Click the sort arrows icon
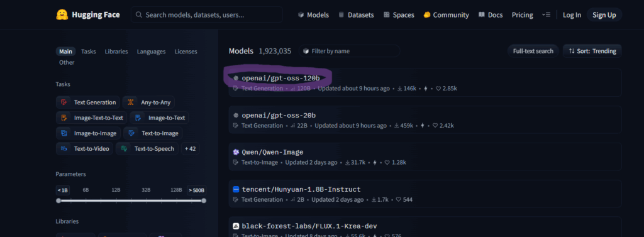The image size is (644, 237). (572, 51)
